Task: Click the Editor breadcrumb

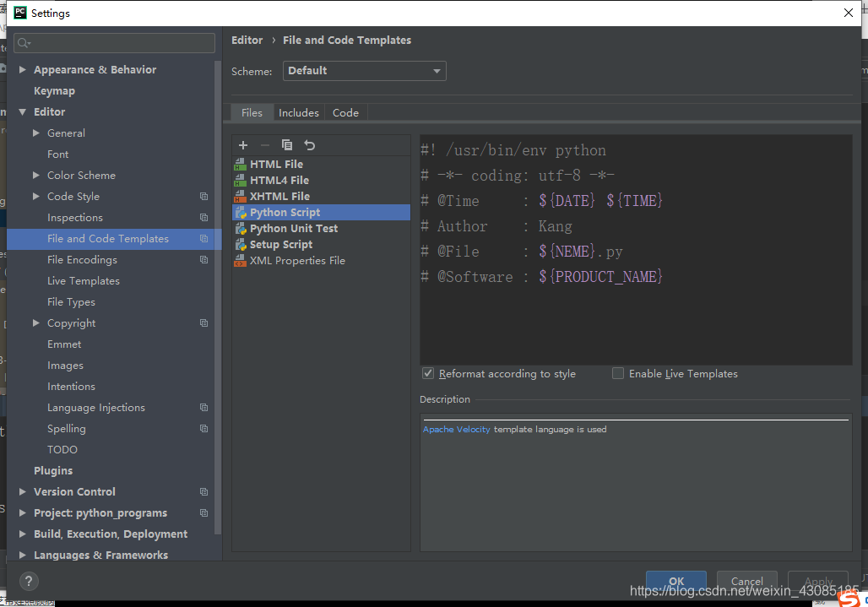Action: click(247, 41)
